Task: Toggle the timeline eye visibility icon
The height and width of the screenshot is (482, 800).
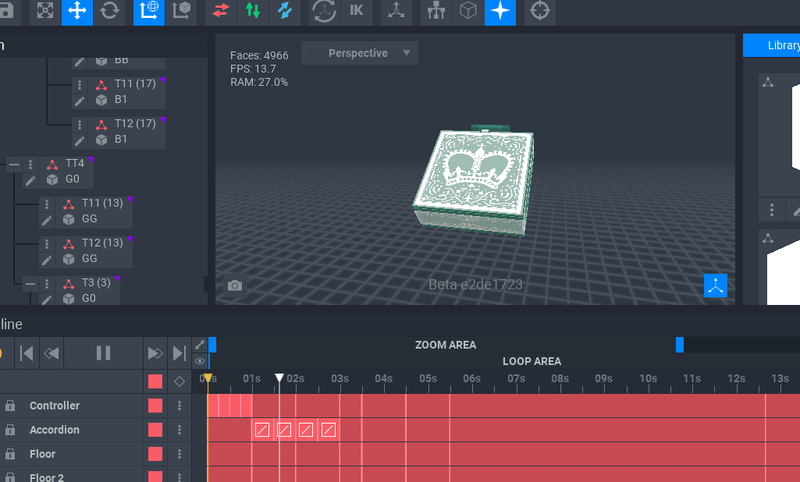Action: click(199, 361)
